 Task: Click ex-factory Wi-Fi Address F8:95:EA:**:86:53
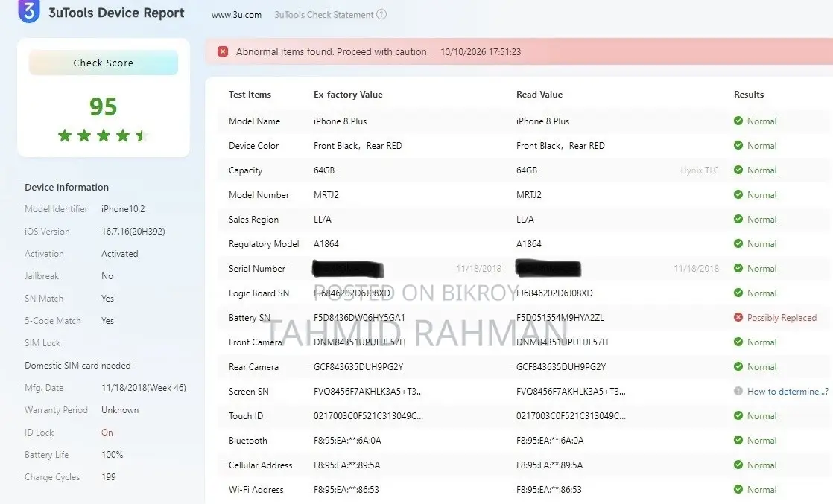click(346, 490)
